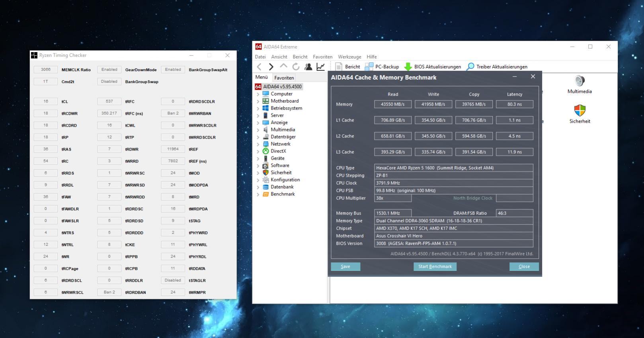Open the graph chart icon in toolbar
This screenshot has width=644, height=338.
coord(320,67)
